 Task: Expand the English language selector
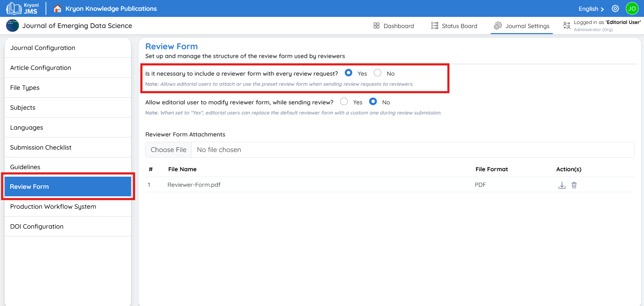(x=591, y=9)
